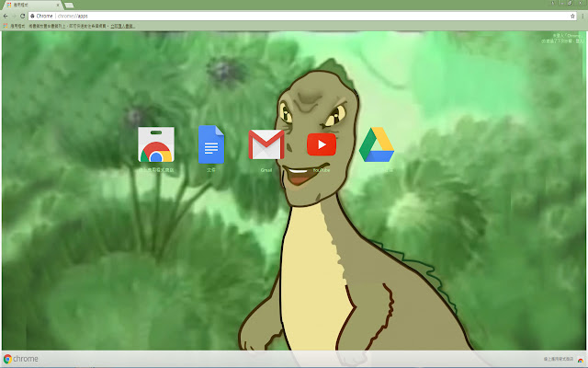
Task: Bookmark this page with the star icon
Action: pos(572,17)
